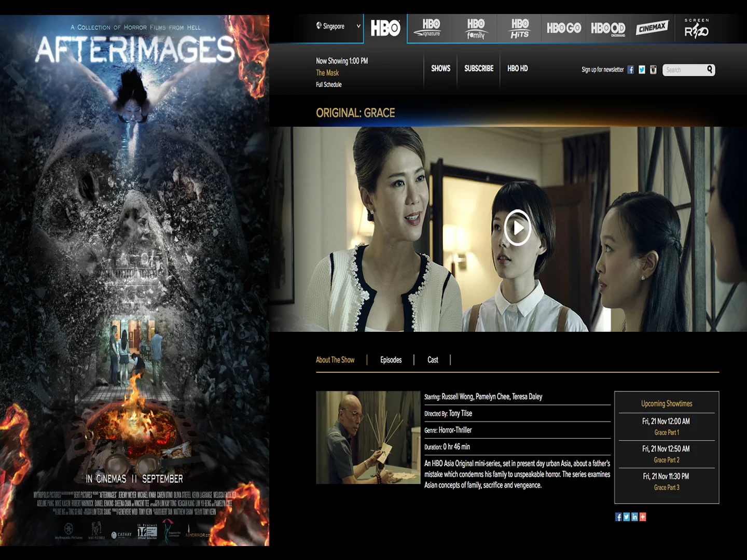747x560 pixels.
Task: Open the SUBSCRIBE menu
Action: [x=479, y=68]
